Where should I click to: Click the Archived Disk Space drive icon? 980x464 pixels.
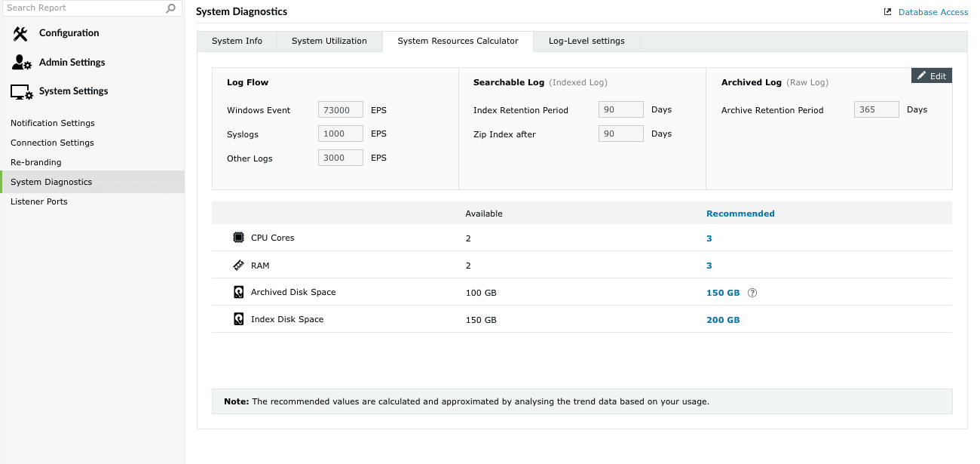click(238, 292)
